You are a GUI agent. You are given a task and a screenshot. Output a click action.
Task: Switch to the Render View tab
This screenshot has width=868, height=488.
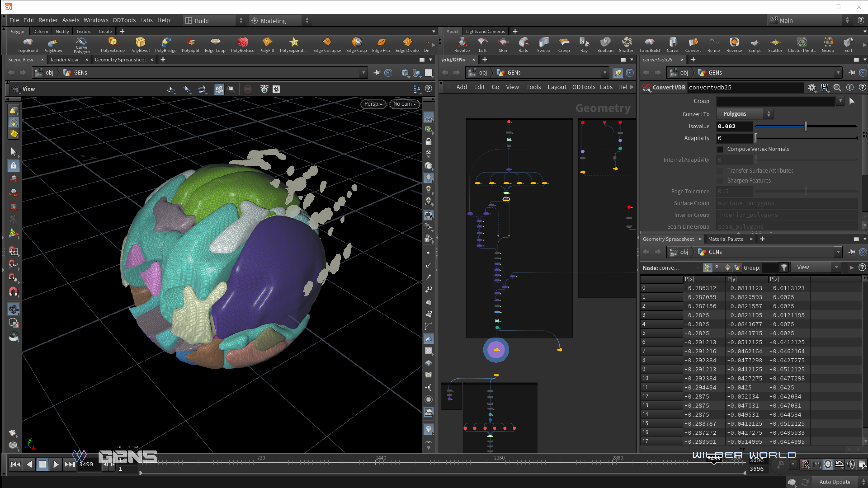click(64, 60)
